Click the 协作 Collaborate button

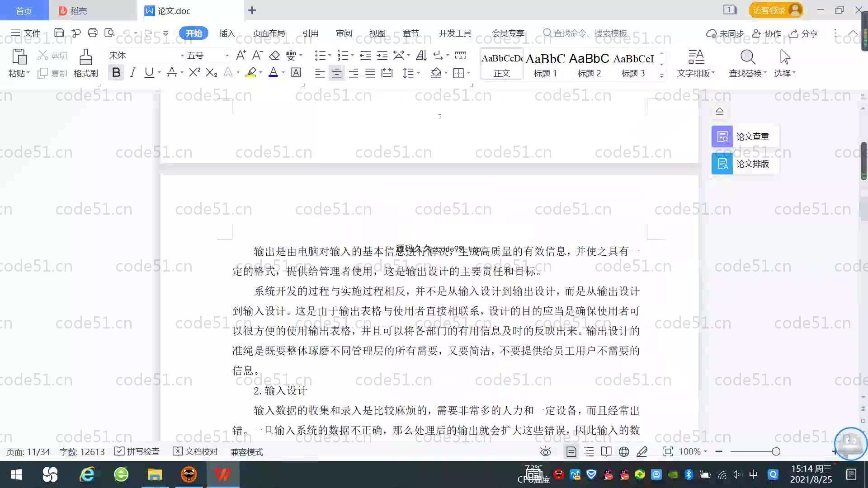767,33
